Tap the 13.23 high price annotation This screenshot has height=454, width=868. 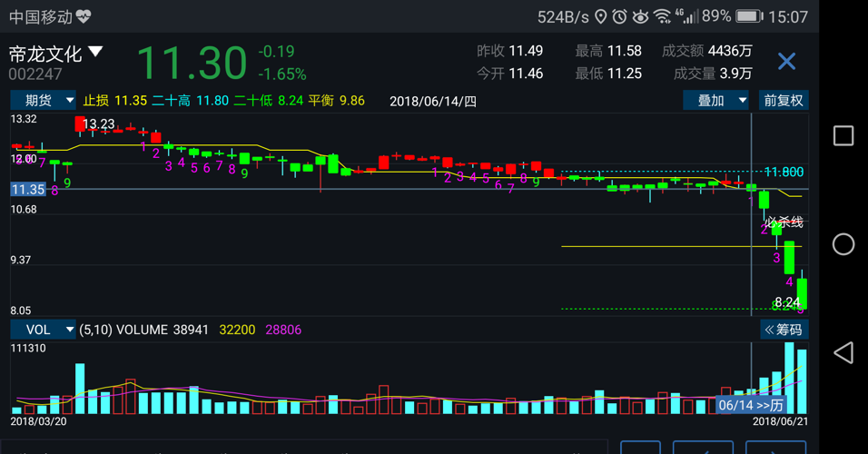coord(99,124)
